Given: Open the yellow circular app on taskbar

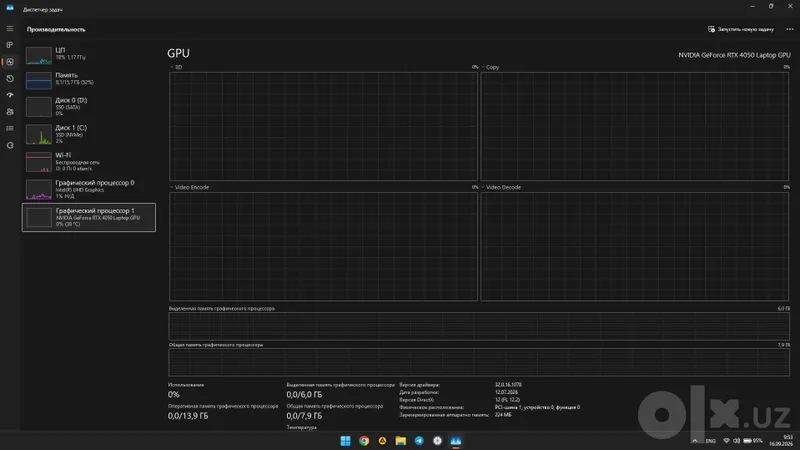Looking at the screenshot, I should click(382, 441).
